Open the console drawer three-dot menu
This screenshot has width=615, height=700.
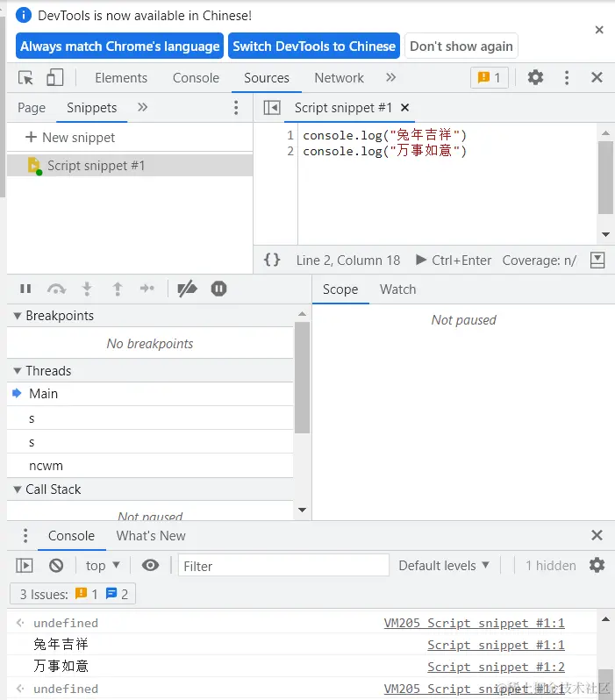25,535
